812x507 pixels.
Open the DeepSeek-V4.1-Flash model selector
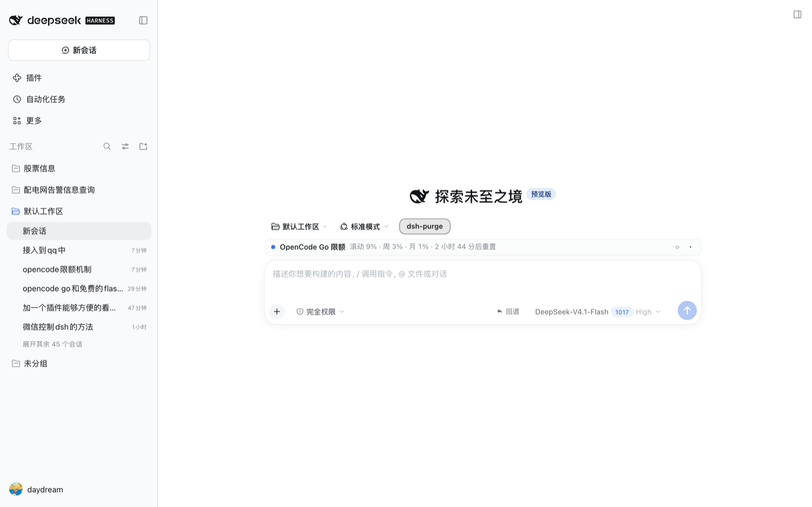pos(572,312)
